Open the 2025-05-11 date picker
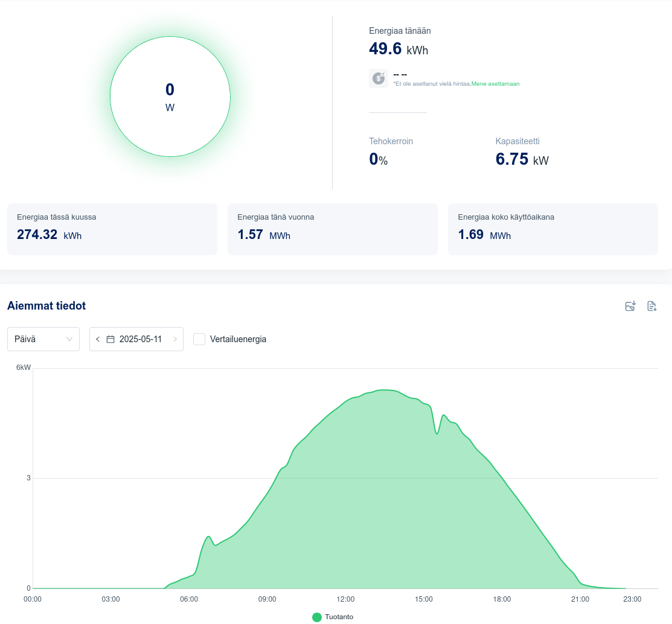 click(x=136, y=339)
